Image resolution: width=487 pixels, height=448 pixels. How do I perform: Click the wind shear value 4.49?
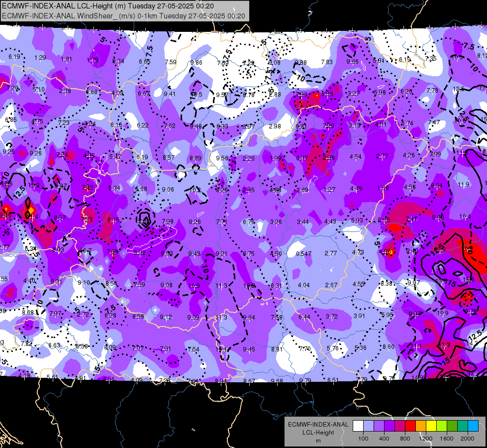[356, 189]
